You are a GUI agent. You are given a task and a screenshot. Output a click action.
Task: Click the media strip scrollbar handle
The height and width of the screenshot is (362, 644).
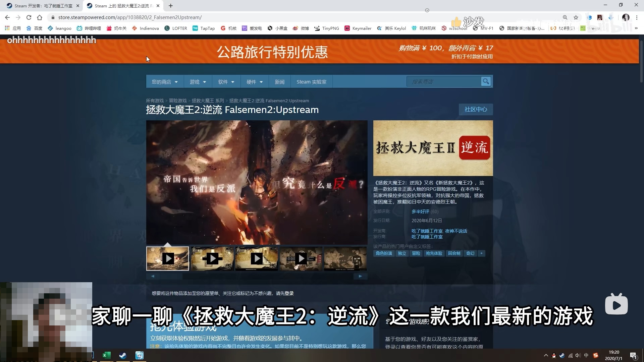(171, 277)
